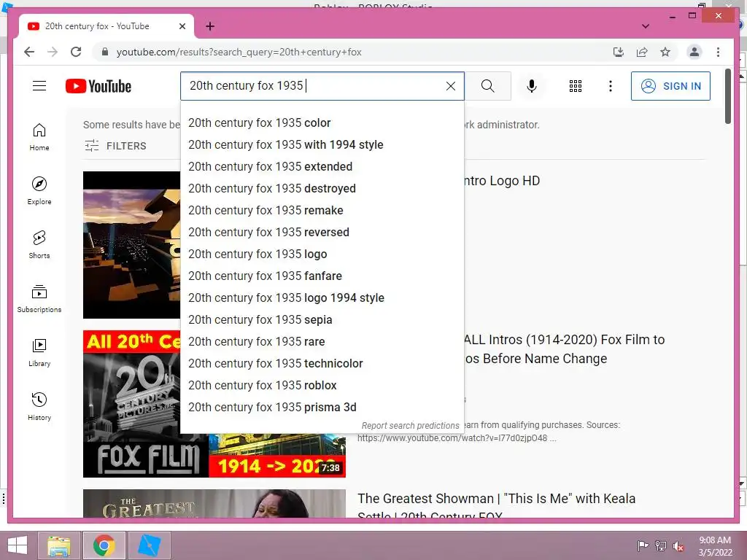Screen dimensions: 747x560
Task: Choose suggestion '20th century fox 1935 destroyed'
Action: [x=322, y=189]
